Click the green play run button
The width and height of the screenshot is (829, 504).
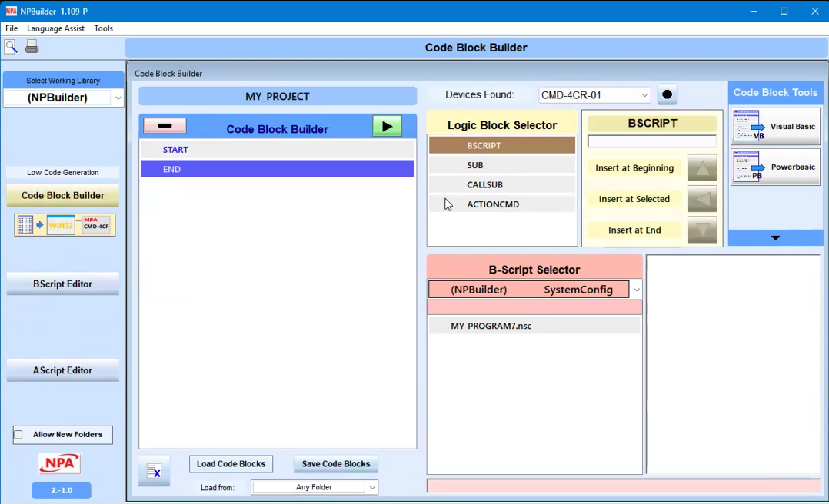[387, 126]
